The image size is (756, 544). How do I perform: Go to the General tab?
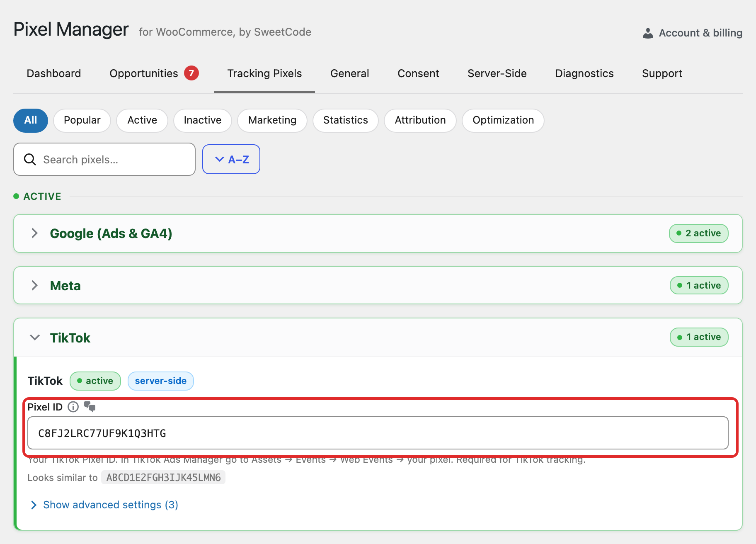(x=350, y=73)
